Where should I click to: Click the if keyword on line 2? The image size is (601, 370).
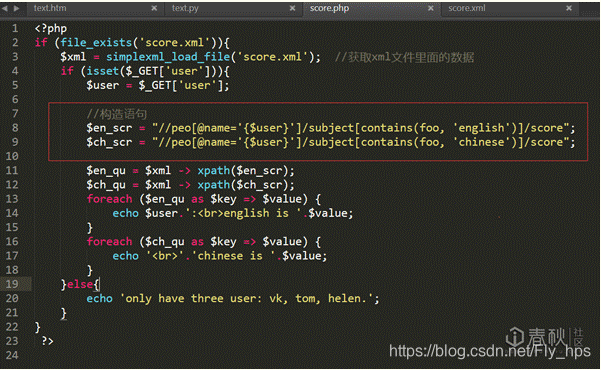click(x=41, y=43)
